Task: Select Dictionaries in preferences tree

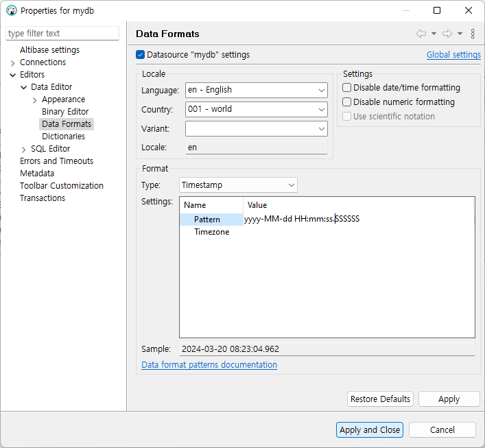Action: (x=63, y=137)
